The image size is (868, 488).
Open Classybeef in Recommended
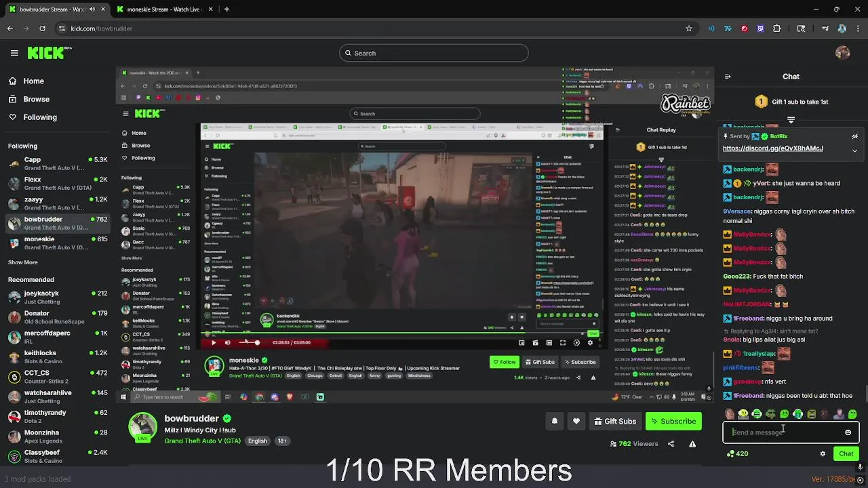coord(58,456)
